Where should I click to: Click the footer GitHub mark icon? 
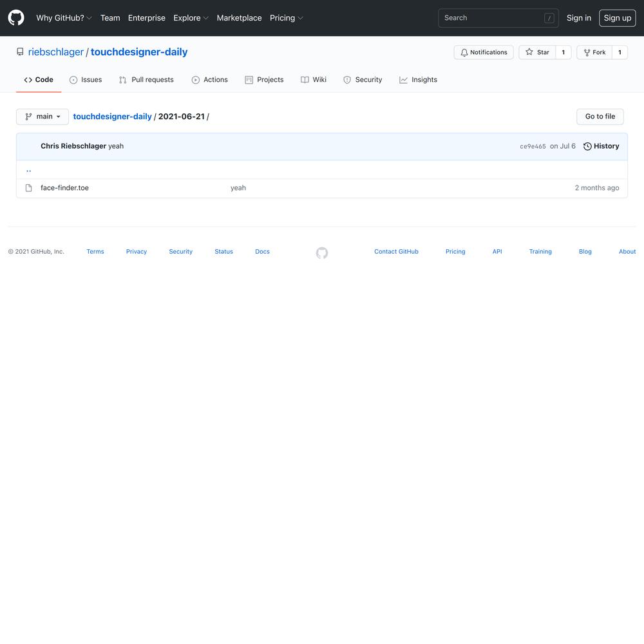pyautogui.click(x=322, y=253)
